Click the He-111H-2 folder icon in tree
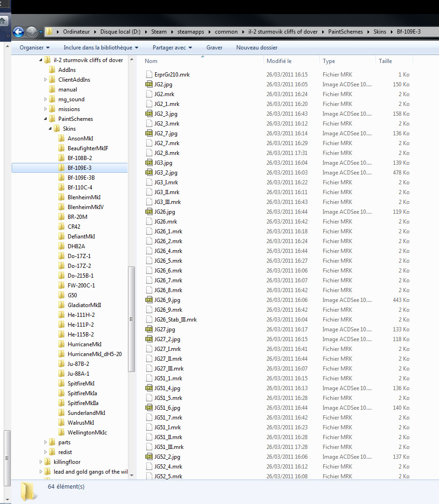 [62, 315]
